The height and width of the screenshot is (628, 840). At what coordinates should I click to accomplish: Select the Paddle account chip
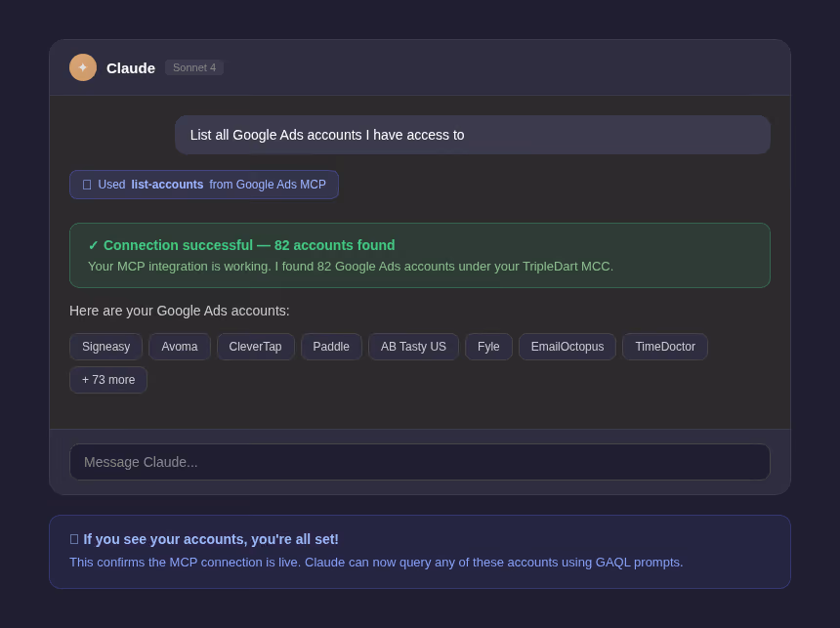[331, 347]
